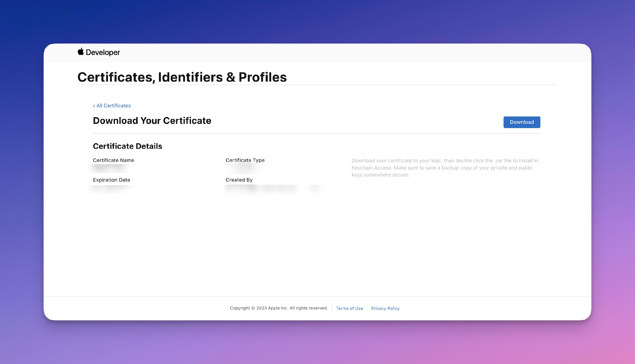
Task: Select the Certificates, Identifiers & Profiles title
Action: (182, 77)
